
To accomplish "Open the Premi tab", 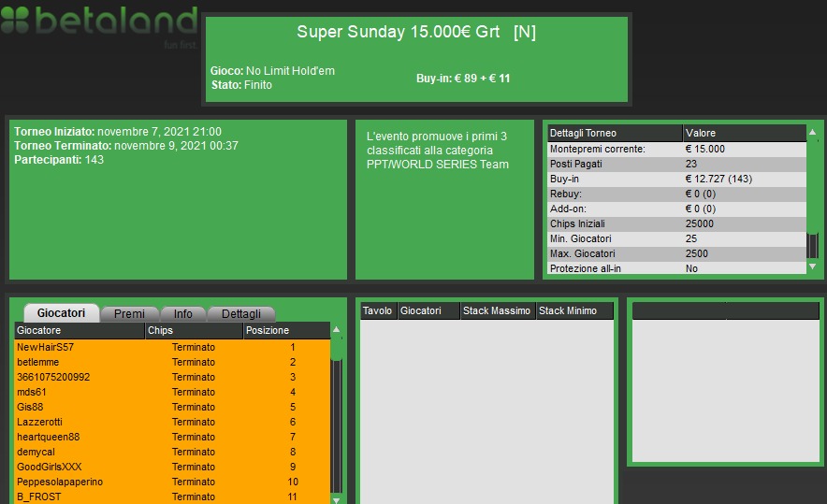I will tap(129, 313).
